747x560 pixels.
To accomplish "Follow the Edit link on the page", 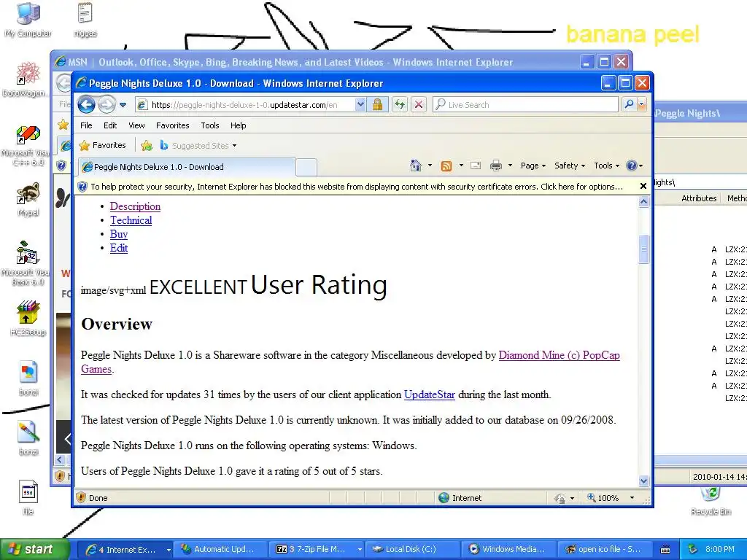I will click(119, 248).
